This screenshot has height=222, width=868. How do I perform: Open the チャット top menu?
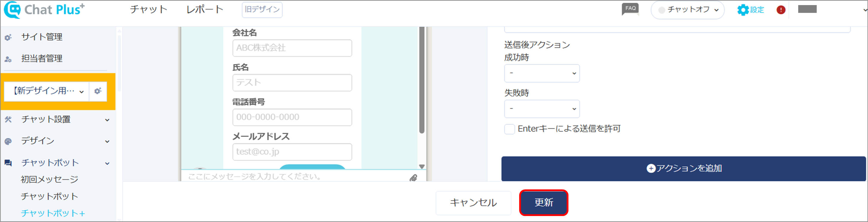pyautogui.click(x=148, y=10)
